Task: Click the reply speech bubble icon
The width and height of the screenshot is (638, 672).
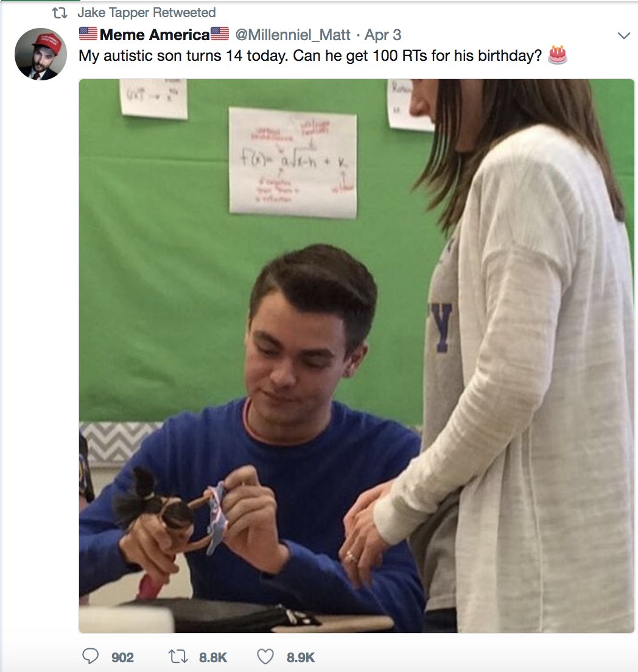Action: tap(90, 656)
